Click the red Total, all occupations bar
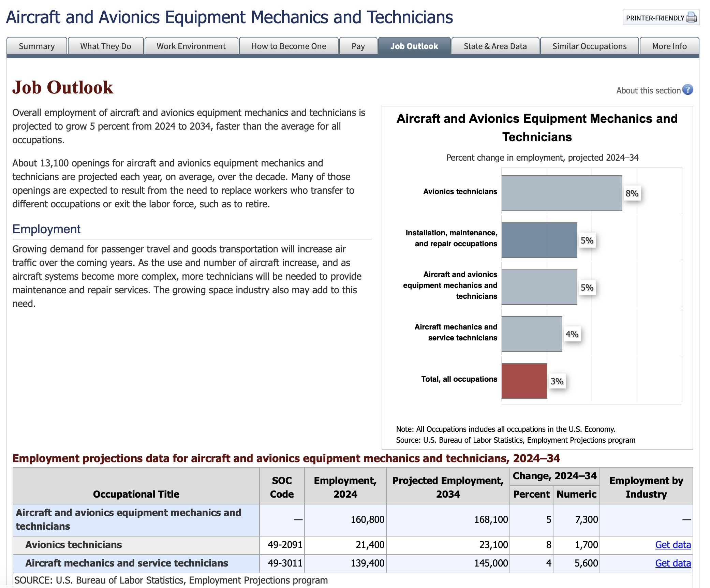This screenshot has width=710, height=588. coord(524,381)
